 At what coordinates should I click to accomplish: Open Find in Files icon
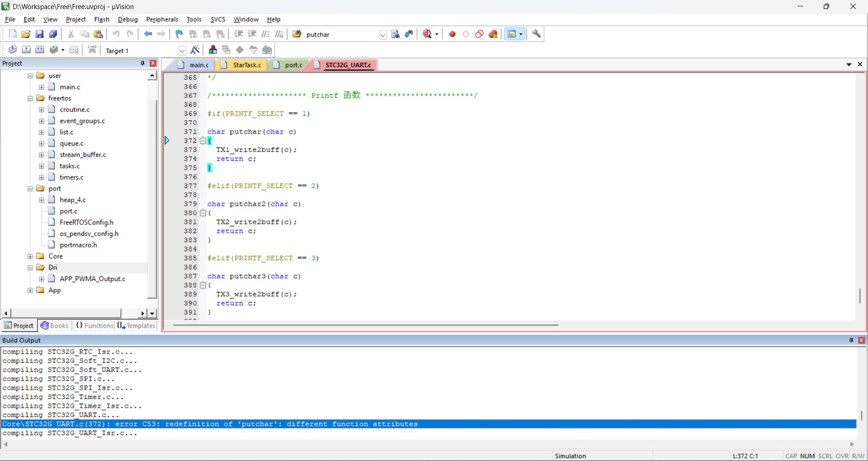tap(297, 34)
